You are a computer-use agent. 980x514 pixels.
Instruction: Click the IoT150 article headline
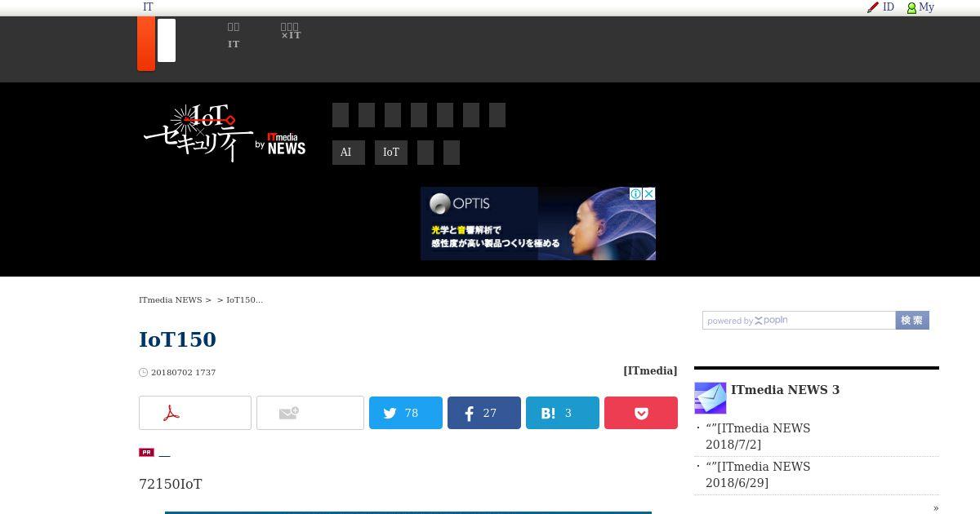(x=177, y=339)
